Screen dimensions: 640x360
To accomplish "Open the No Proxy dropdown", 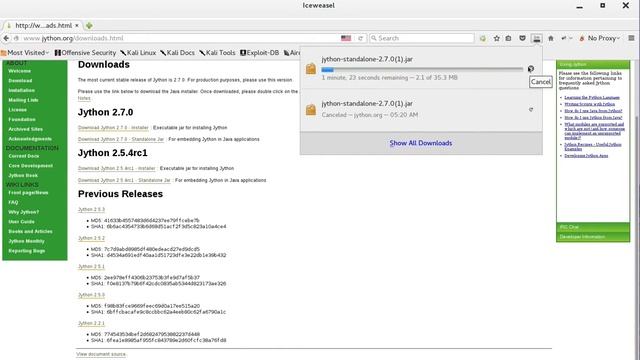I will point(604,38).
